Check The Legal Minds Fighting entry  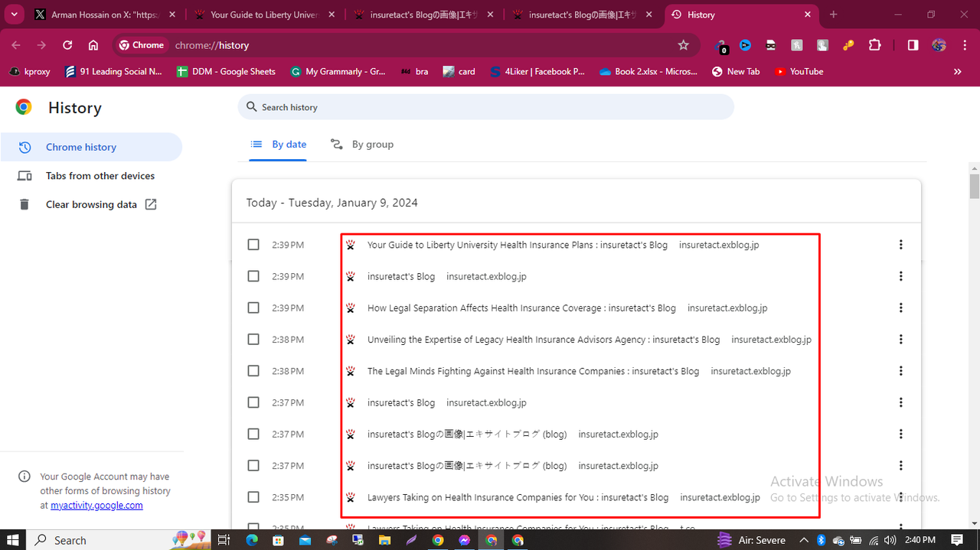[x=253, y=371]
